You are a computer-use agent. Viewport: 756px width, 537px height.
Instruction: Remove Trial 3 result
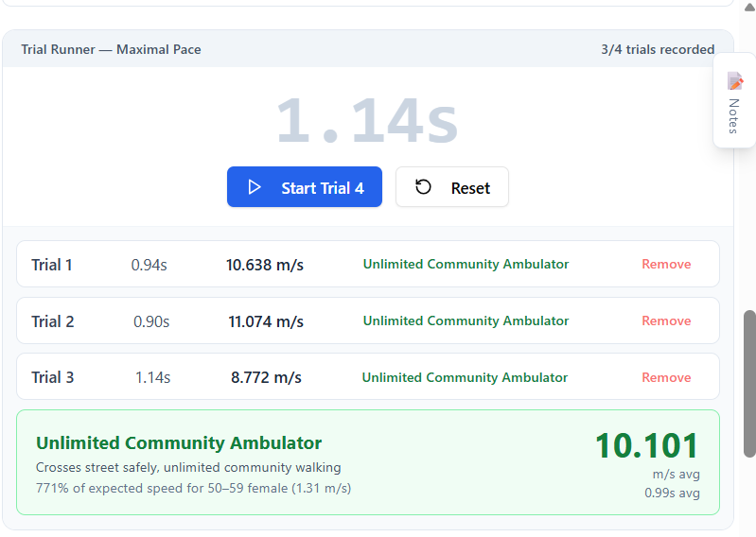(x=666, y=377)
